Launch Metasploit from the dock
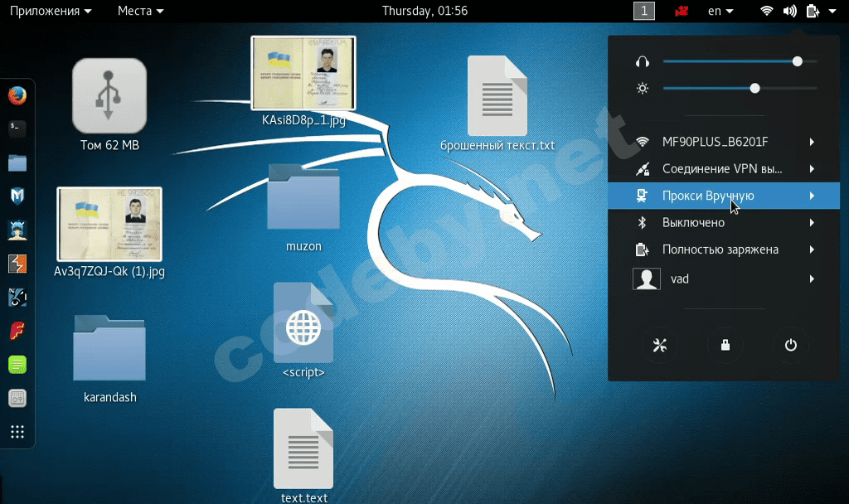 pos(17,196)
